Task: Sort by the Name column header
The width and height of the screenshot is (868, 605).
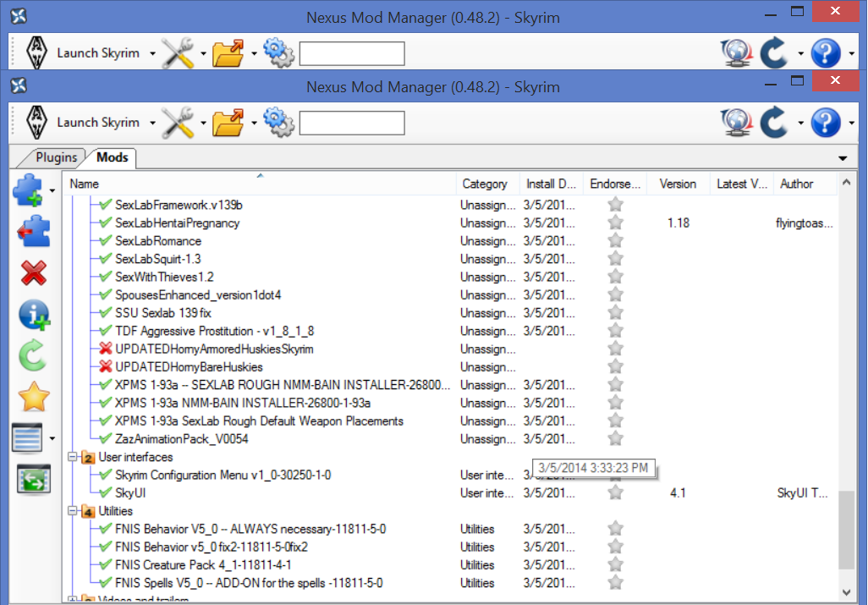Action: pos(259,184)
